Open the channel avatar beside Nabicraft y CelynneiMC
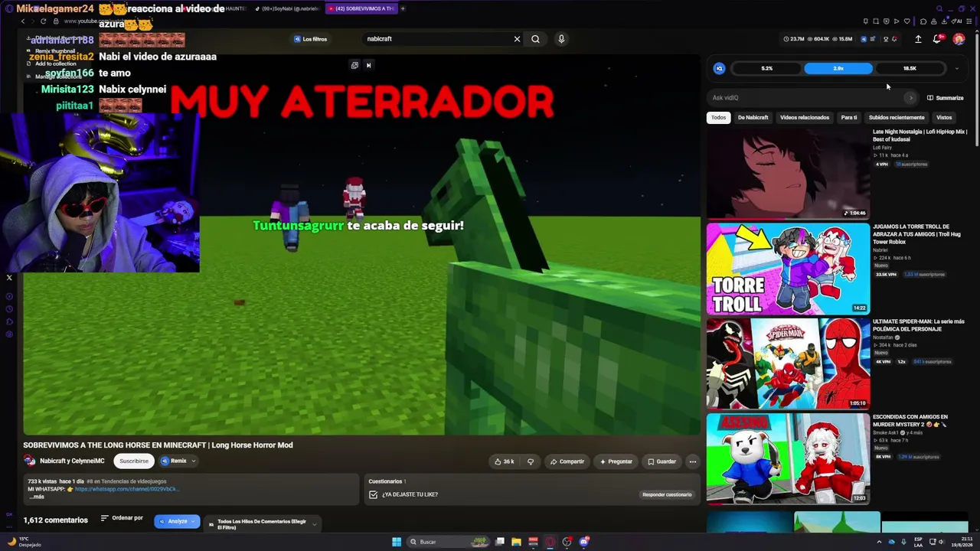This screenshot has width=980, height=551. click(x=29, y=461)
